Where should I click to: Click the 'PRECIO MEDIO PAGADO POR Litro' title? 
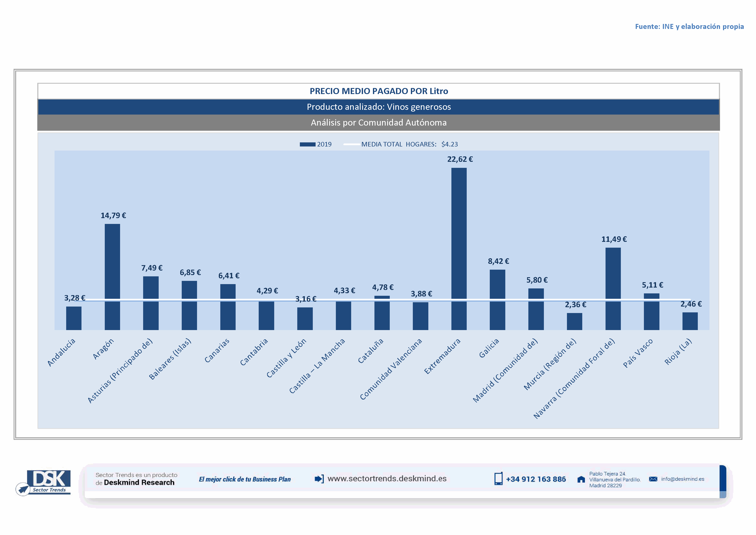379,91
